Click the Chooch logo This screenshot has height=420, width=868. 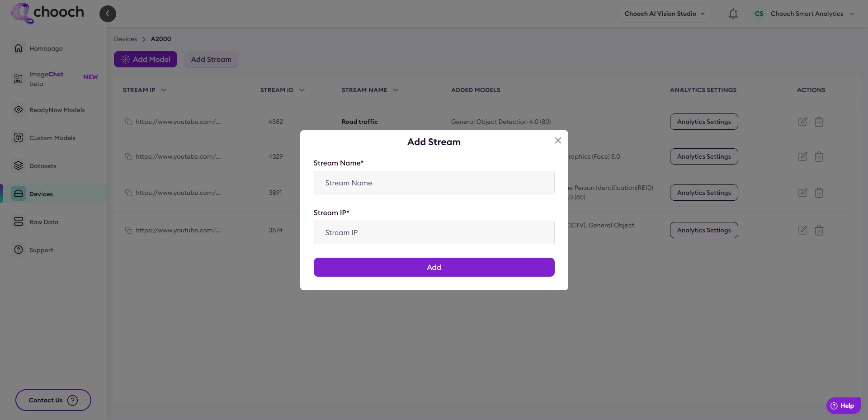[x=47, y=13]
